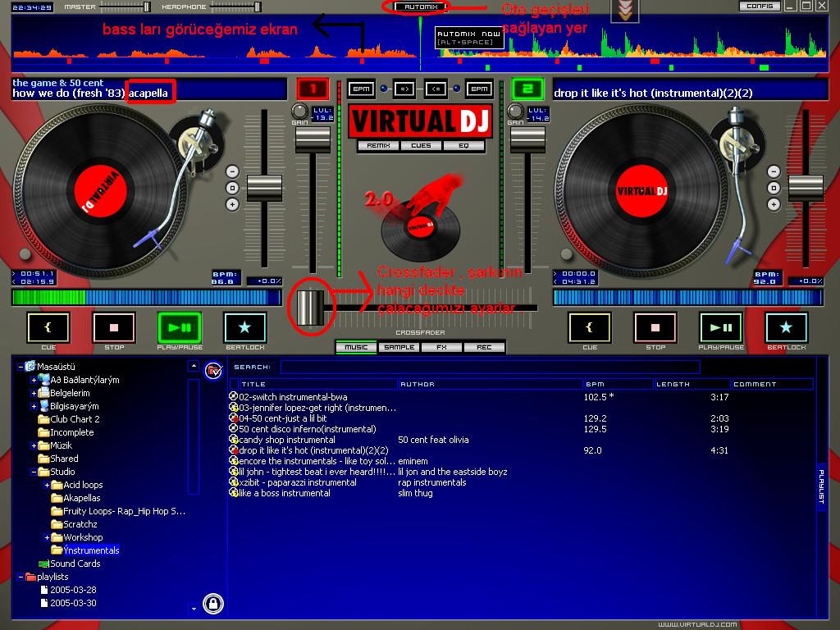Select the Scratchz folder

tap(75, 524)
